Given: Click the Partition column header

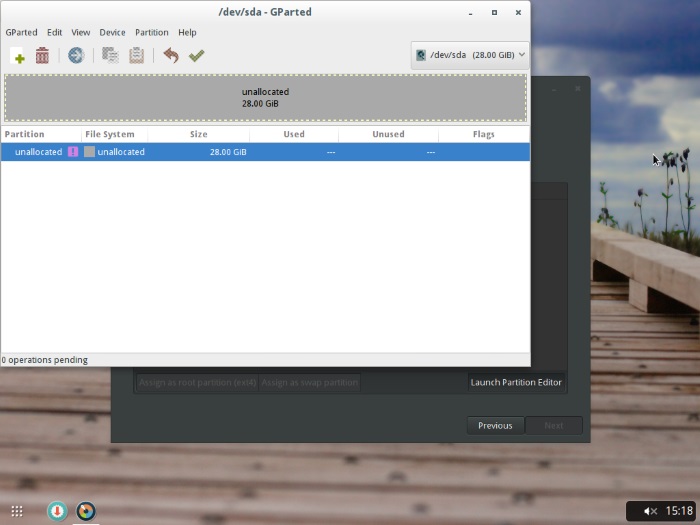Looking at the screenshot, I should (x=41, y=134).
